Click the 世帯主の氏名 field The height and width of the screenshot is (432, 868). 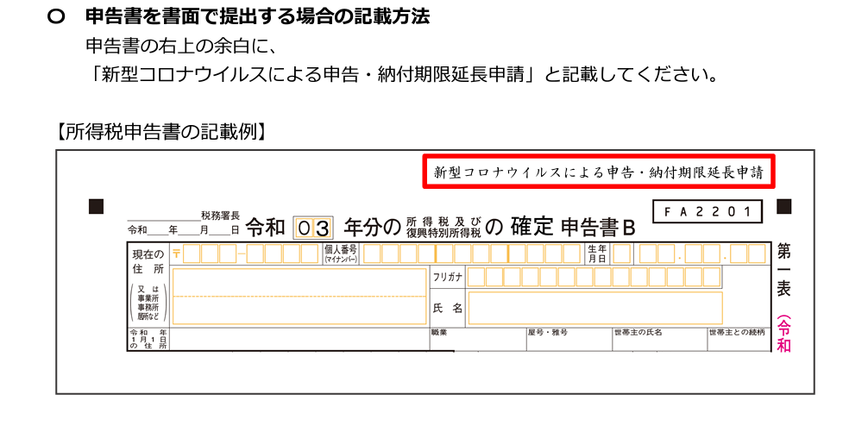coord(657,342)
